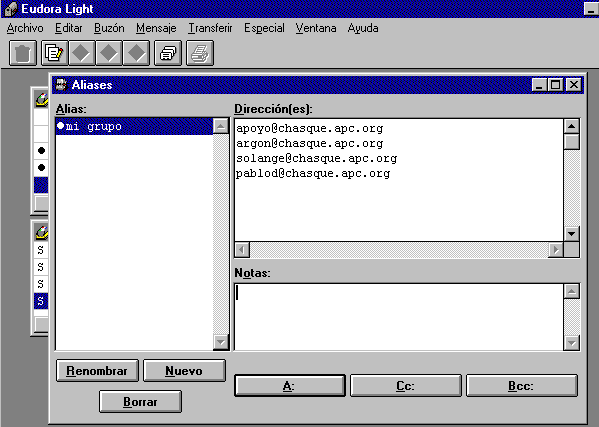Click the Aliases window title icon

pyautogui.click(x=61, y=84)
